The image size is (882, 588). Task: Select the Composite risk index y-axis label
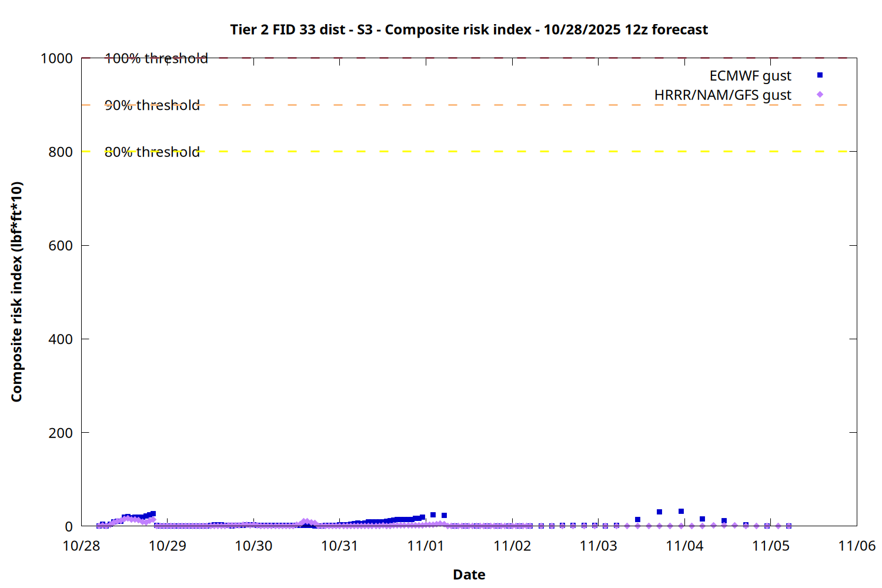[x=16, y=292]
